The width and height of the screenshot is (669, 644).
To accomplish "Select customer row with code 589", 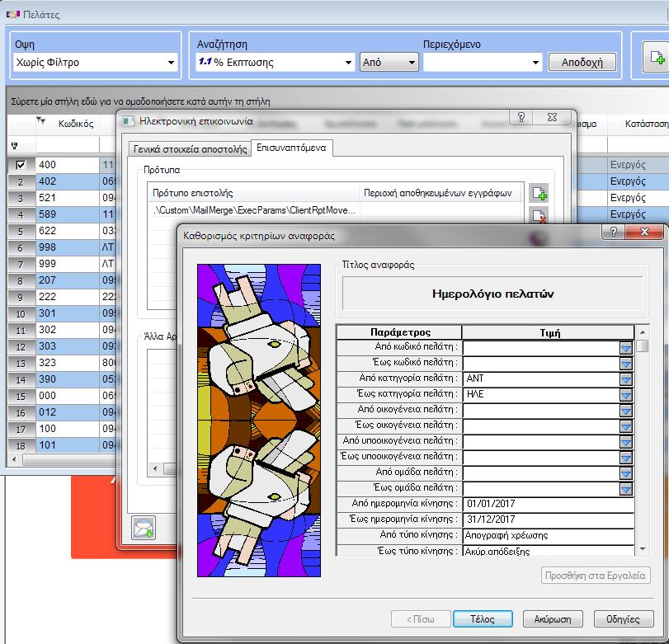I will click(x=68, y=214).
